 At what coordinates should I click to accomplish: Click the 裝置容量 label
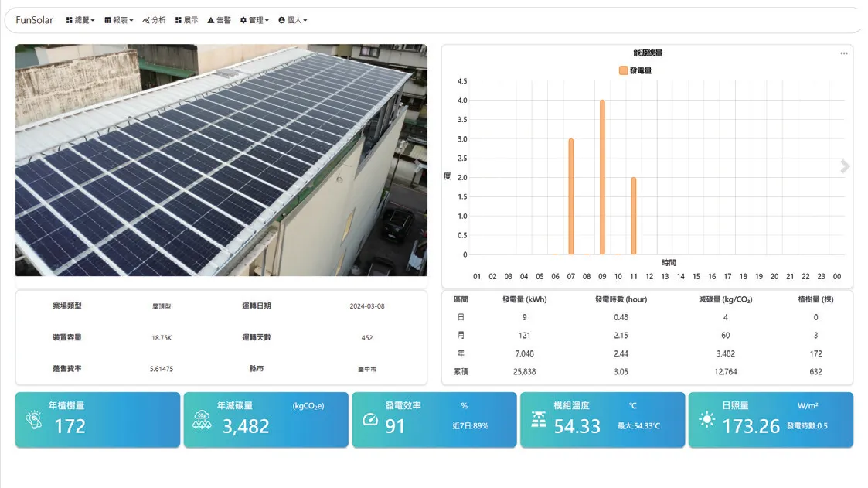tap(67, 337)
